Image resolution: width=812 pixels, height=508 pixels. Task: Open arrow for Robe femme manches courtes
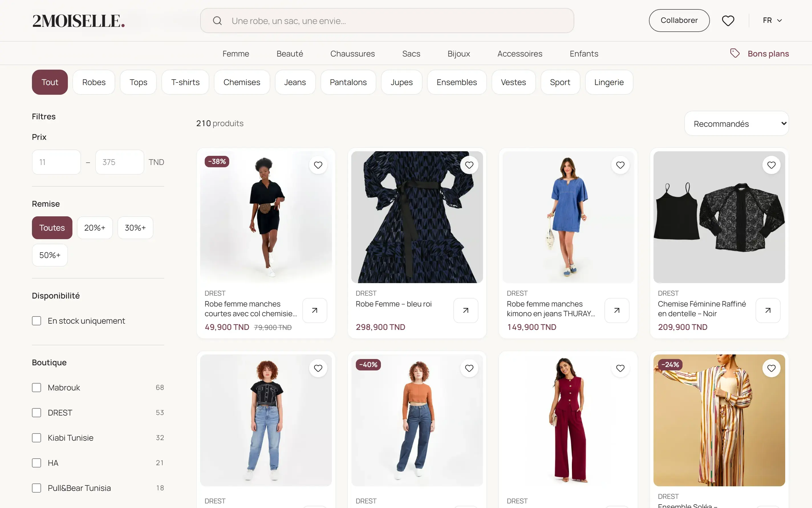click(x=315, y=311)
